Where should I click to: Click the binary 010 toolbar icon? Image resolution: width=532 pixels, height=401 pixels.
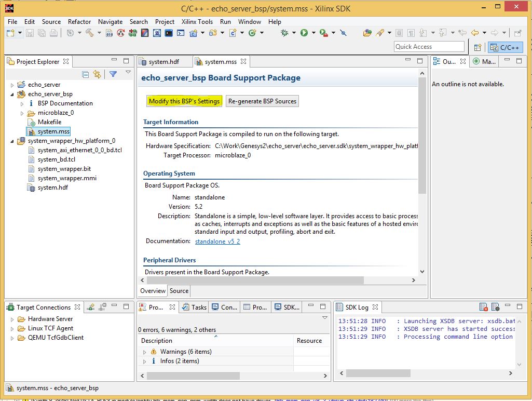[109, 33]
